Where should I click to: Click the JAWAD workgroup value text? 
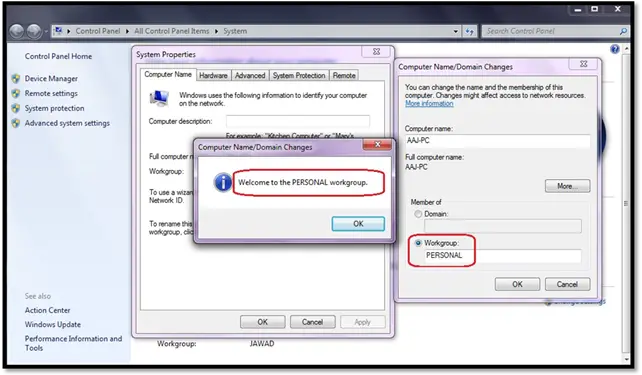(262, 343)
